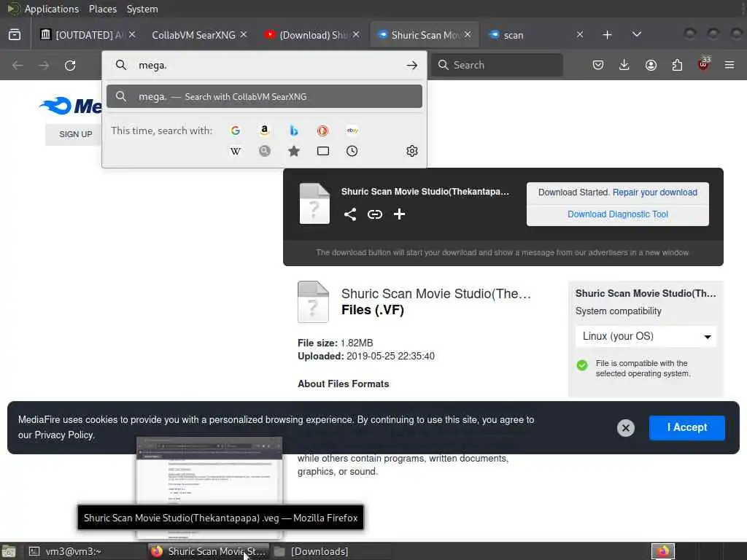
Task: Submit the URL bar go arrow
Action: point(412,65)
